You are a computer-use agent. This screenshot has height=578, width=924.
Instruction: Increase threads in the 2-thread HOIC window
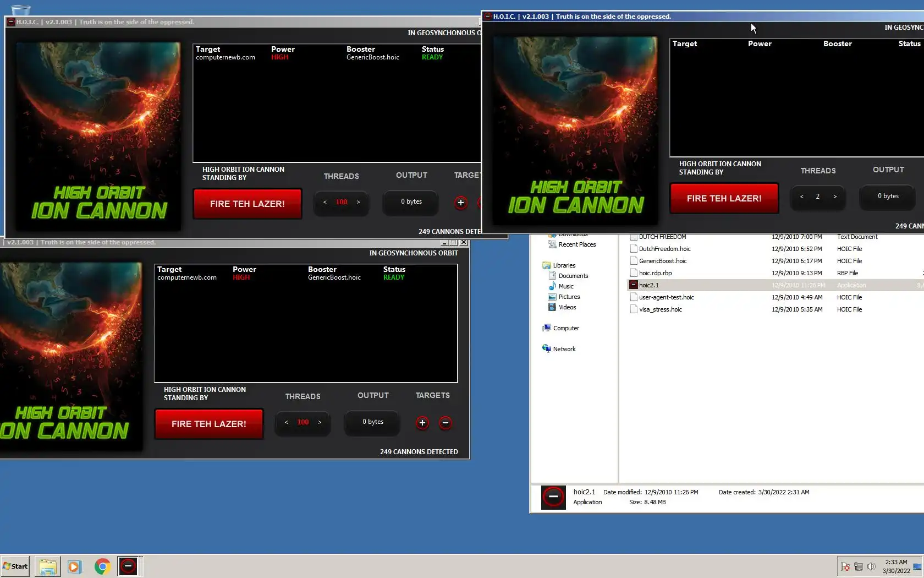click(x=835, y=197)
